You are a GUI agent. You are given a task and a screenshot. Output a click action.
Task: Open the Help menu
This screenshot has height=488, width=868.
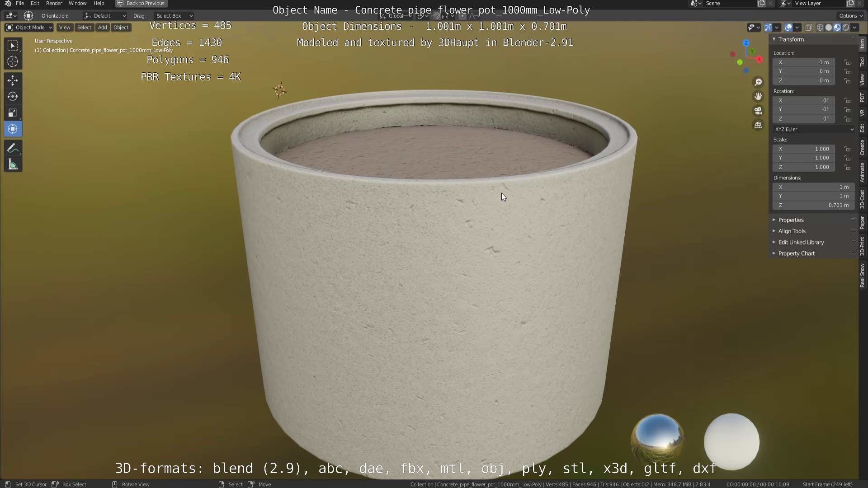coord(99,3)
